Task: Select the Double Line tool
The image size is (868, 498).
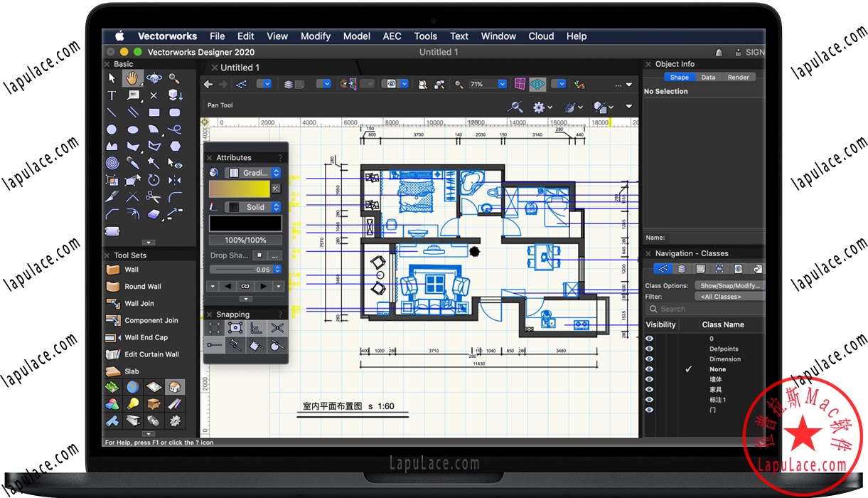Action: (x=132, y=112)
